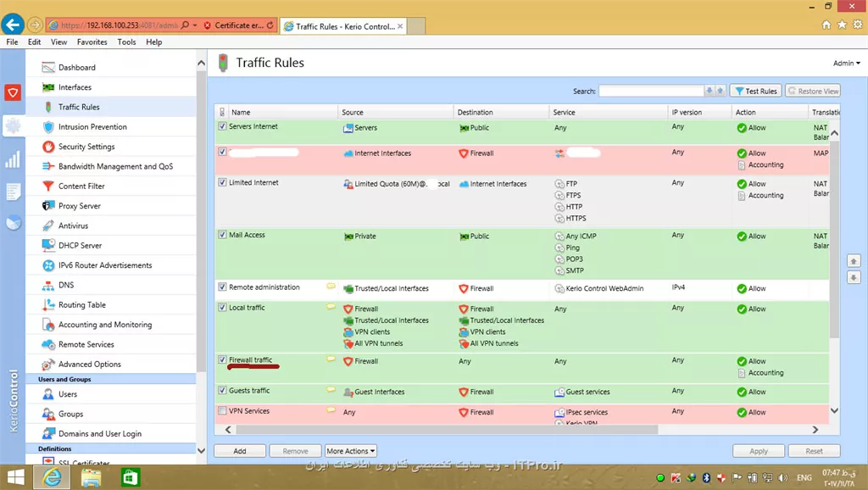Image resolution: width=868 pixels, height=490 pixels.
Task: Click the Local traffic rule comment bubble
Action: (x=331, y=307)
